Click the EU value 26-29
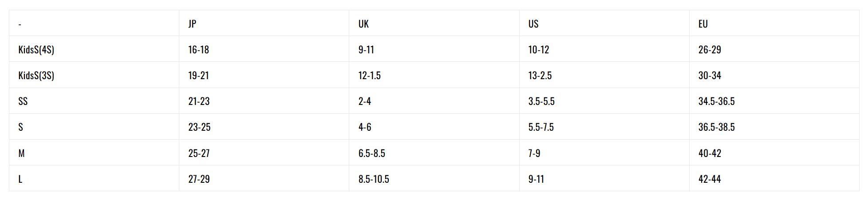Screen dimensions: 868x213 tap(710, 49)
